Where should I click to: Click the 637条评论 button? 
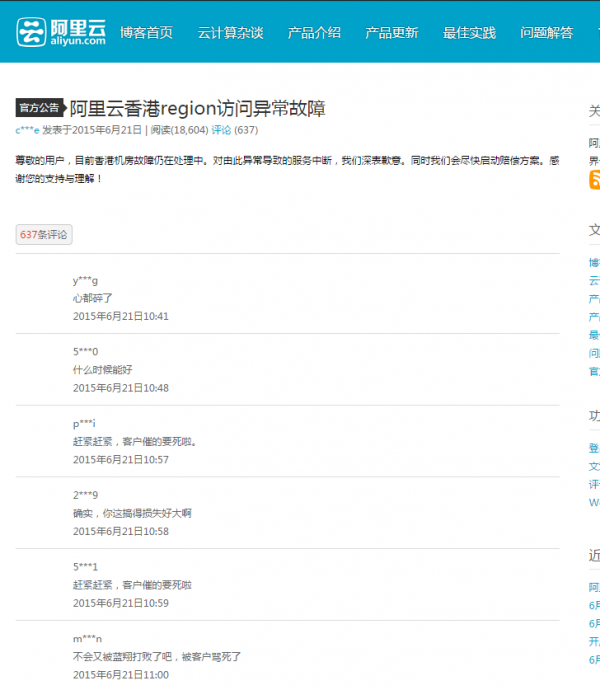point(44,235)
